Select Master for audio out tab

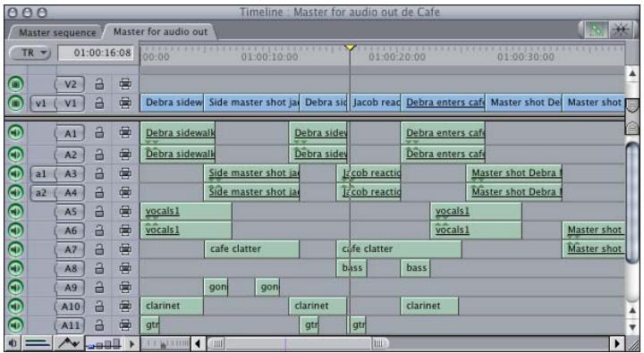[x=161, y=31]
